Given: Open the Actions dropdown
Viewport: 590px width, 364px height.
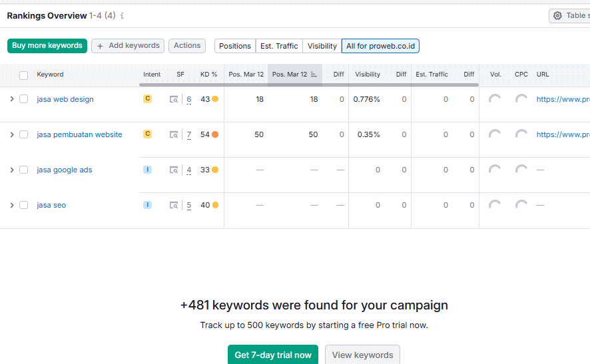Looking at the screenshot, I should point(187,46).
